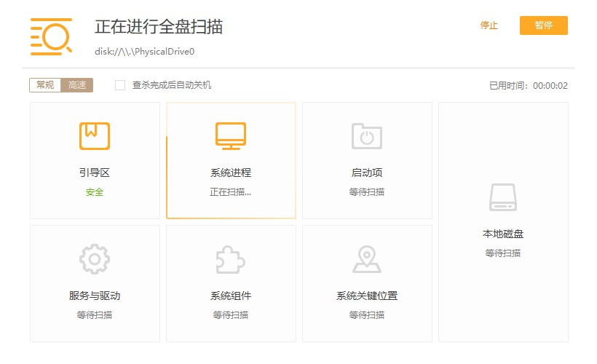597x364 pixels.
Task: Switch to 高速 scan speed mode
Action: tap(77, 85)
